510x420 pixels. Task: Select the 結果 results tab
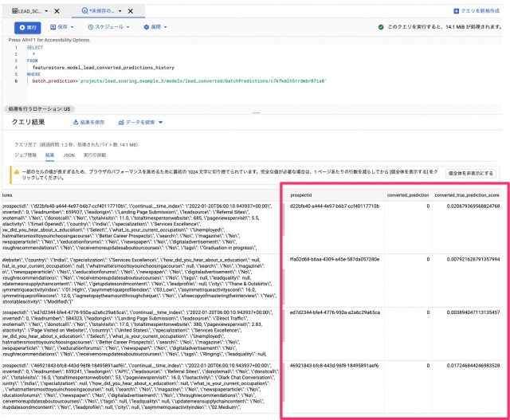(x=49, y=155)
